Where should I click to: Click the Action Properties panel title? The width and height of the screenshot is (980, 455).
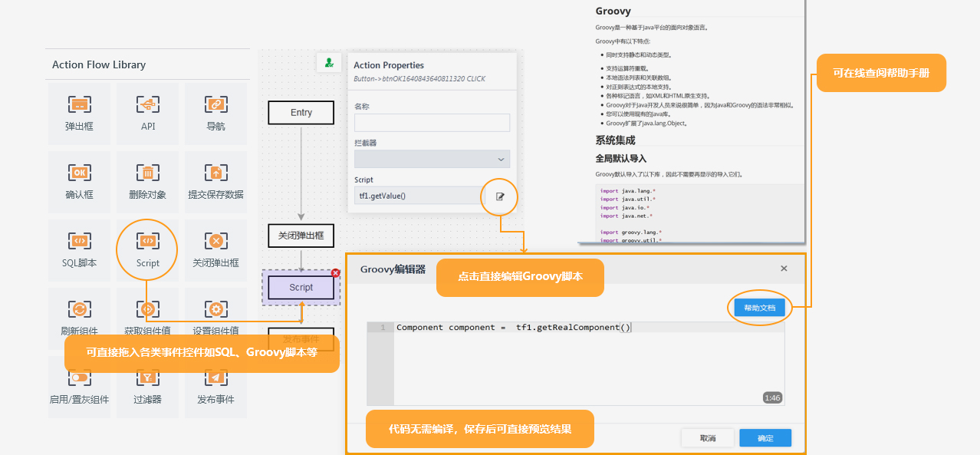click(x=389, y=65)
